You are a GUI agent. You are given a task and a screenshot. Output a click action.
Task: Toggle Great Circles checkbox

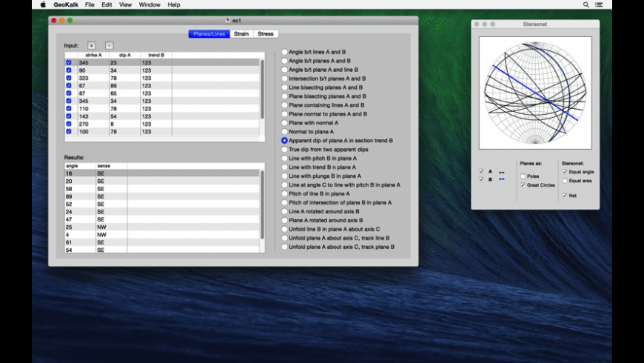523,185
